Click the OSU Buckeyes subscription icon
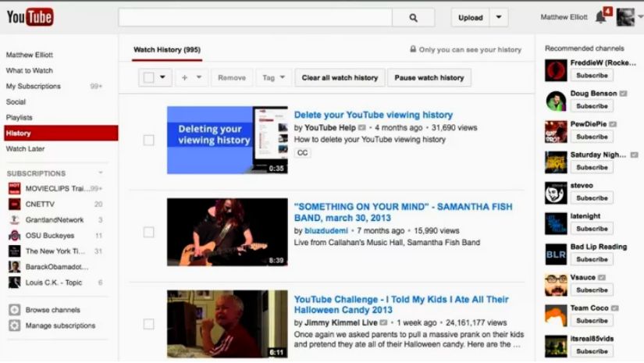 pos(14,235)
